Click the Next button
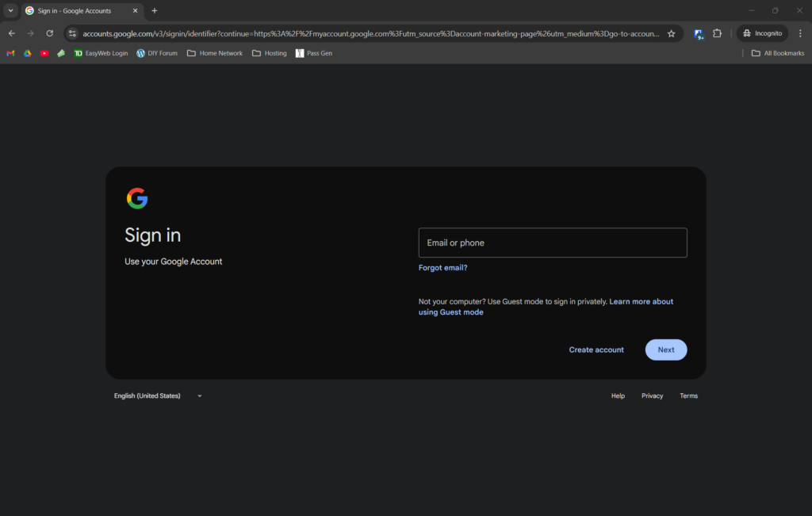 [x=666, y=350]
